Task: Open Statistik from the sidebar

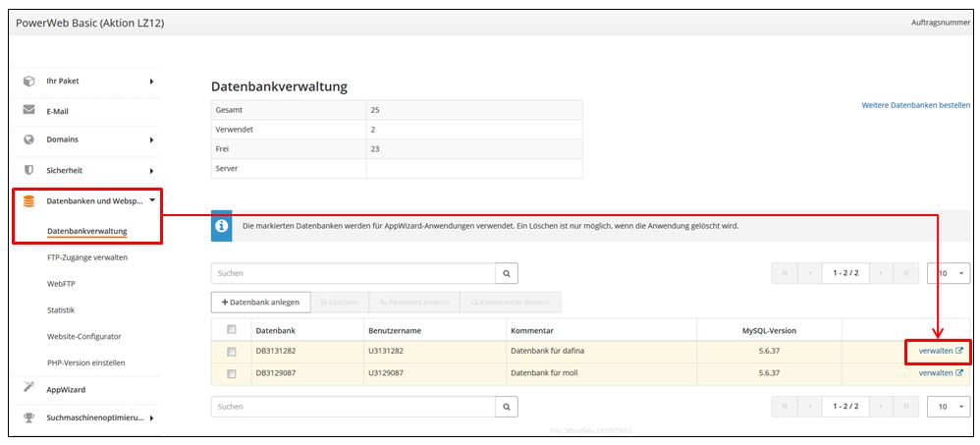Action: pyautogui.click(x=61, y=310)
